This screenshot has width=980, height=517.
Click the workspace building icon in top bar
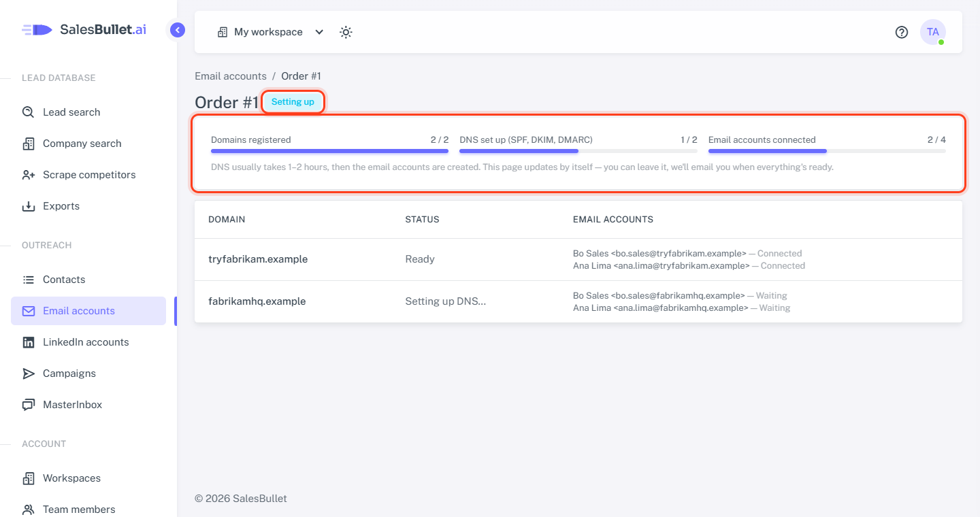(223, 32)
